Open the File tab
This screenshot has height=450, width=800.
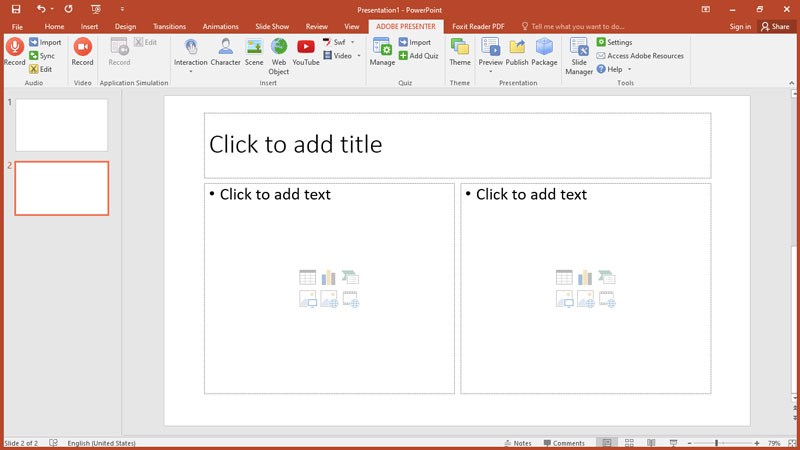[x=17, y=27]
